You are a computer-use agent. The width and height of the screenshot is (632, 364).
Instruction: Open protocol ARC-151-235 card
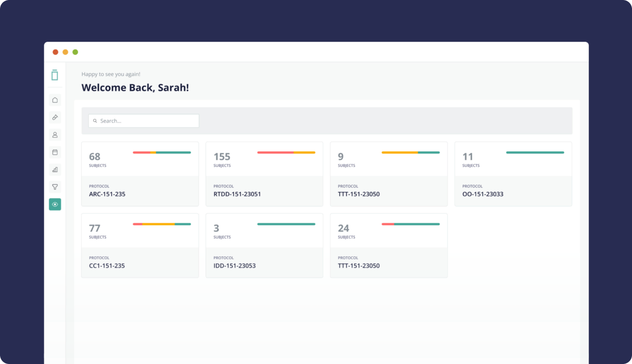[140, 191]
